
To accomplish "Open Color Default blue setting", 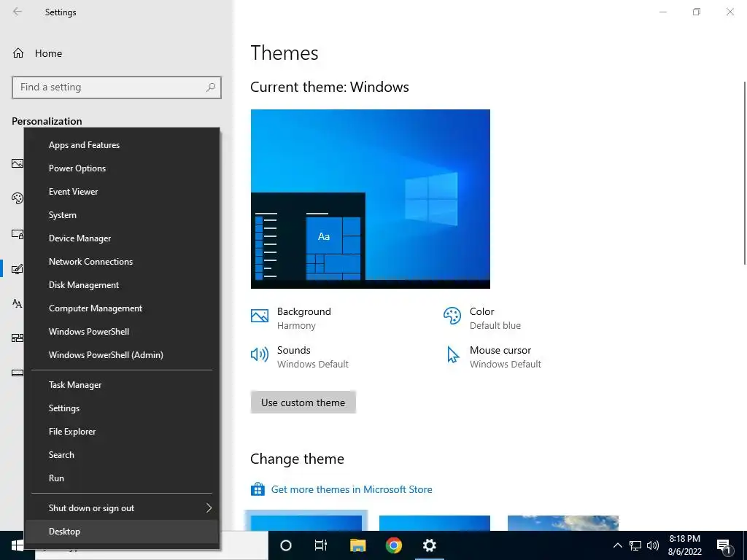I will tap(495, 318).
